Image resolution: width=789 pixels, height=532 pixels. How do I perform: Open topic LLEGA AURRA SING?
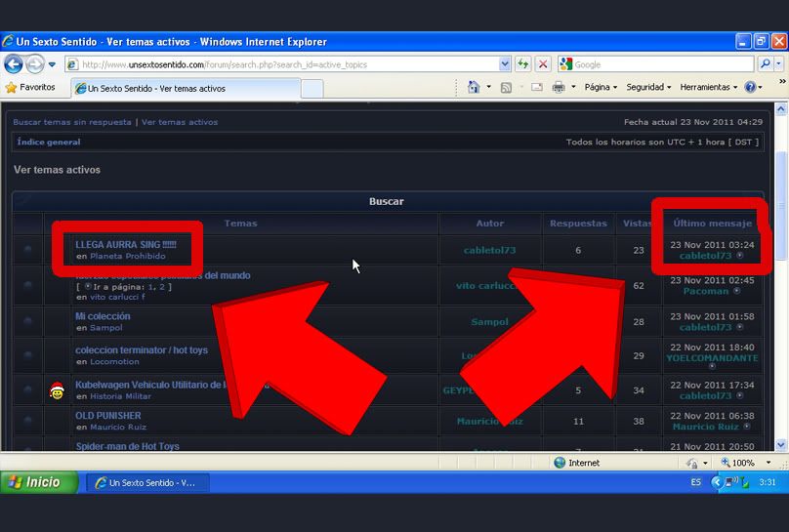pos(126,244)
